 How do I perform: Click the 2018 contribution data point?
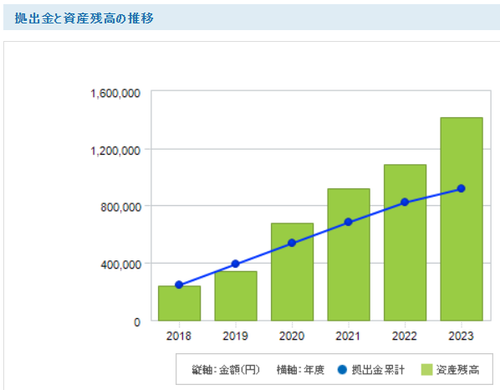tap(179, 285)
